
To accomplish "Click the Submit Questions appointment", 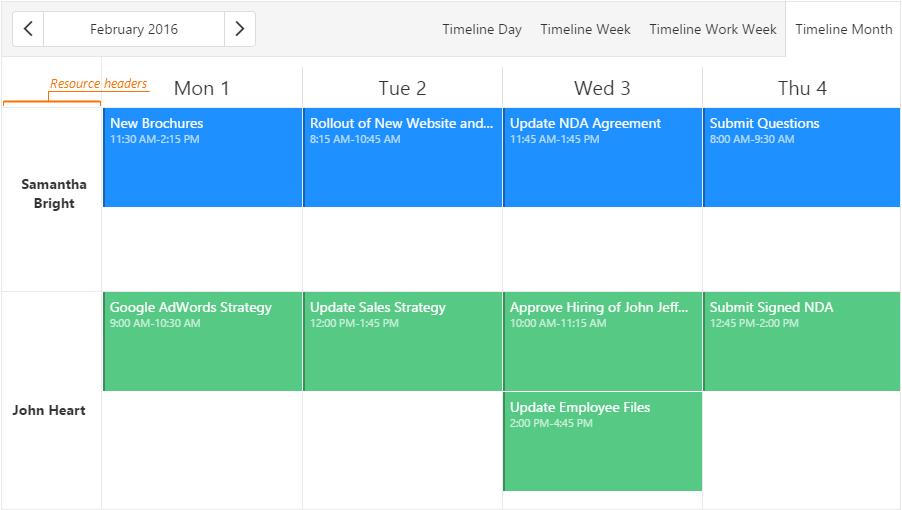I will tap(801, 157).
